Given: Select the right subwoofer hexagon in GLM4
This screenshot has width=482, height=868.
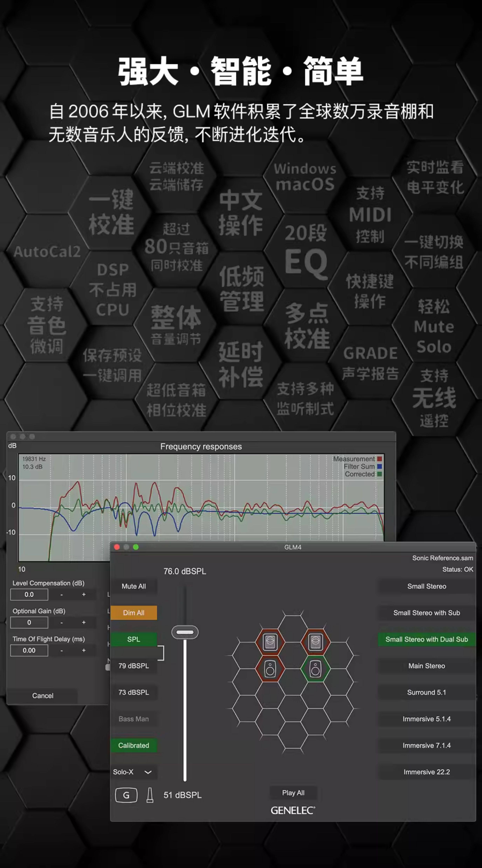Looking at the screenshot, I should pos(315,642).
